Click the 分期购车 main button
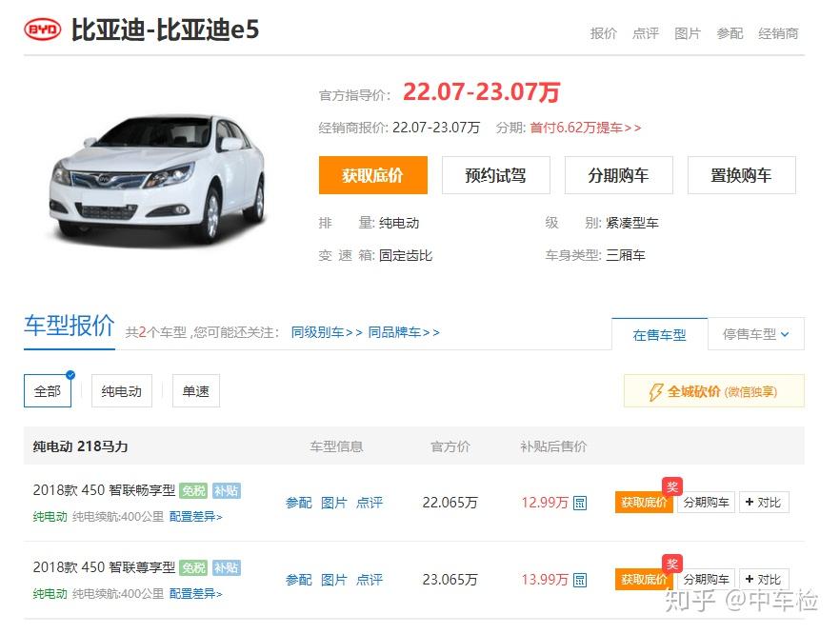 [x=619, y=175]
